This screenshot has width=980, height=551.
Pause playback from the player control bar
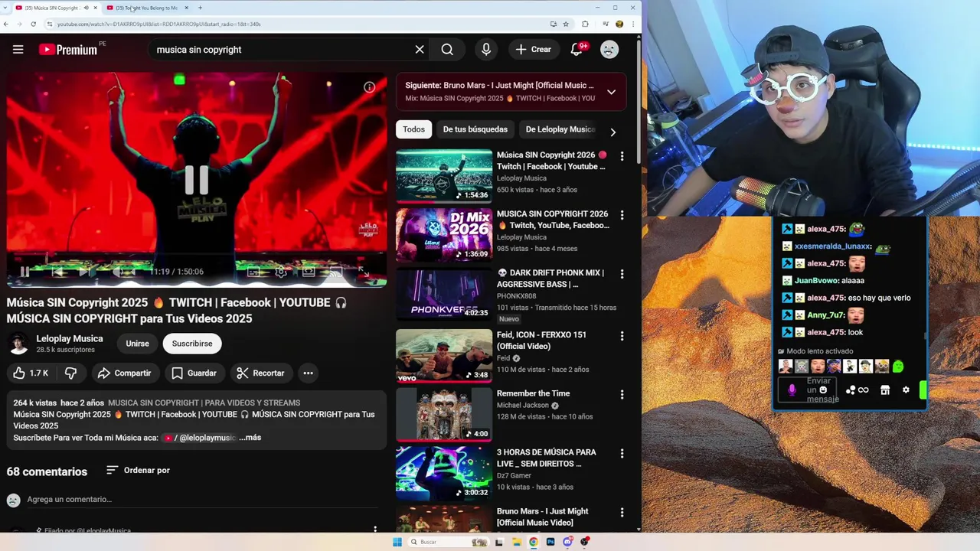pyautogui.click(x=24, y=272)
